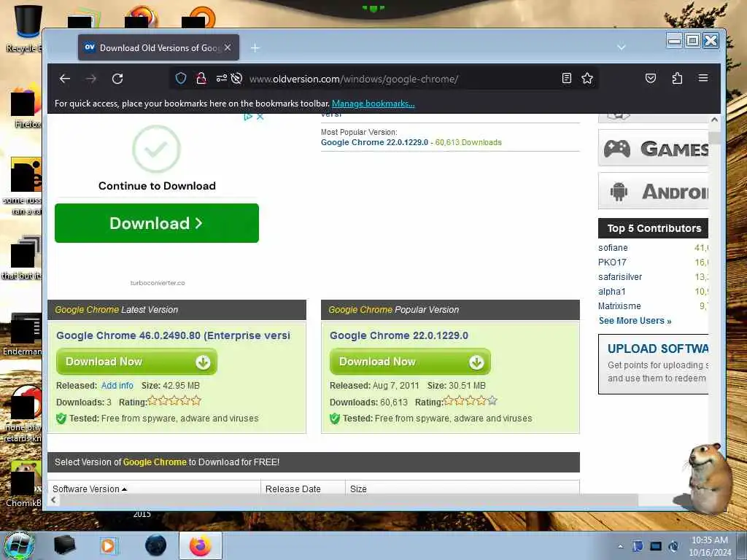Click Download Now for Chrome 46.0.2490.80
The height and width of the screenshot is (560, 747).
click(x=136, y=362)
